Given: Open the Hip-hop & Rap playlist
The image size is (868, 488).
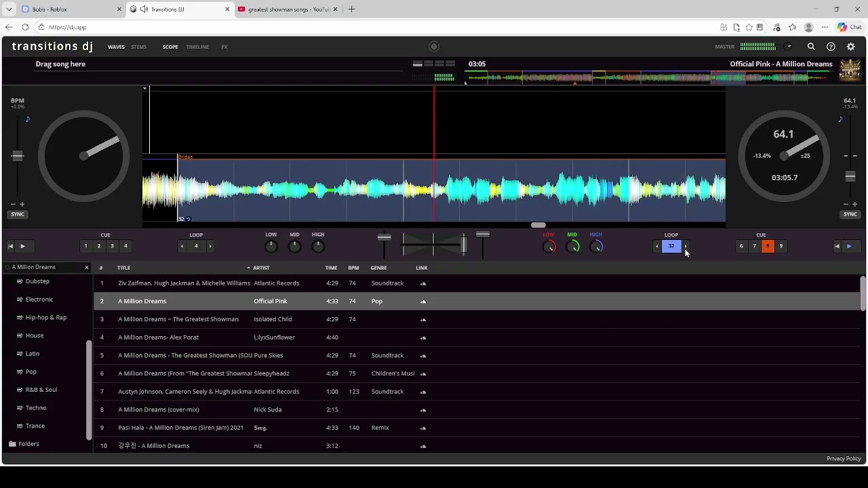Looking at the screenshot, I should pos(46,317).
